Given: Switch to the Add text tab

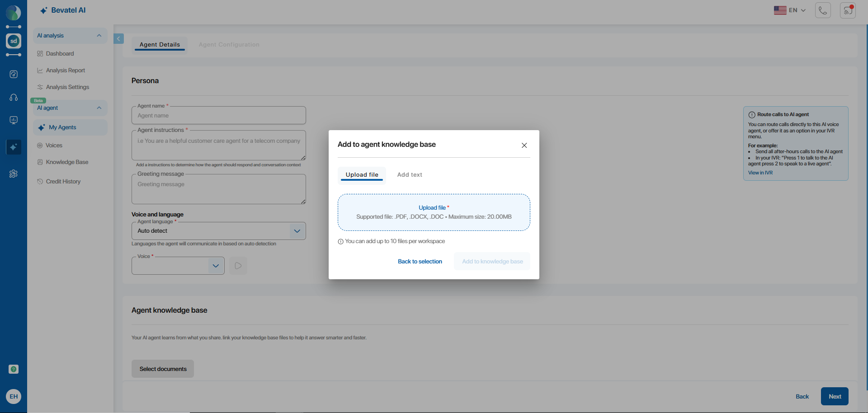Looking at the screenshot, I should click(x=410, y=175).
